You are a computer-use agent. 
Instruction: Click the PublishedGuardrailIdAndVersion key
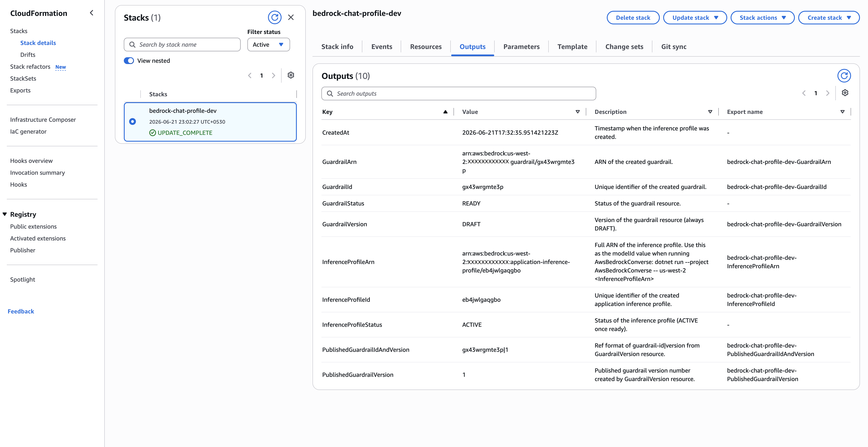click(366, 350)
